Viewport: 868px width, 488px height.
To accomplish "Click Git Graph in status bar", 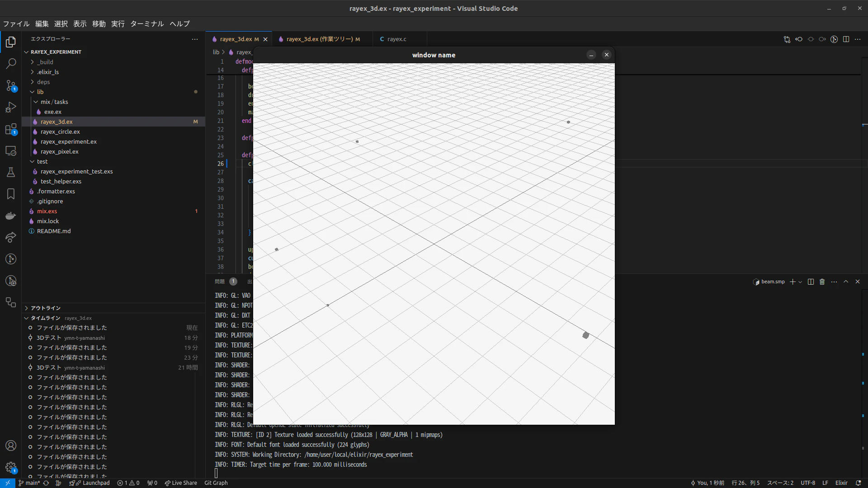I will [x=216, y=483].
